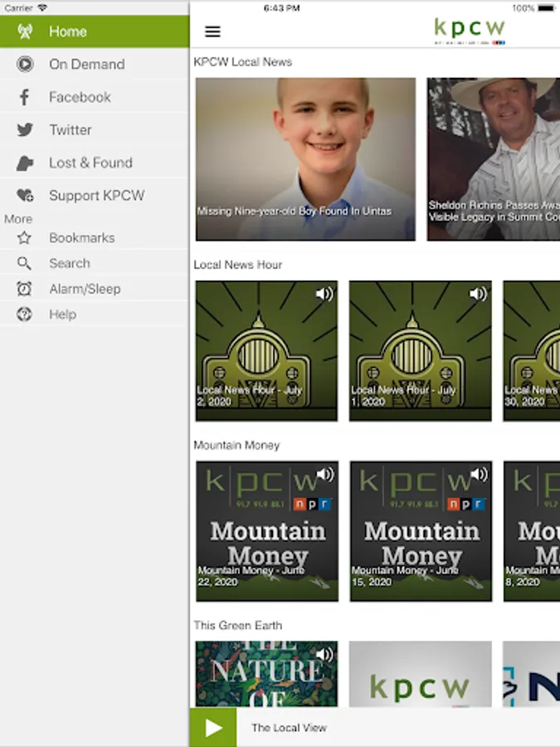Click the More section label
The width and height of the screenshot is (560, 747).
[x=18, y=219]
